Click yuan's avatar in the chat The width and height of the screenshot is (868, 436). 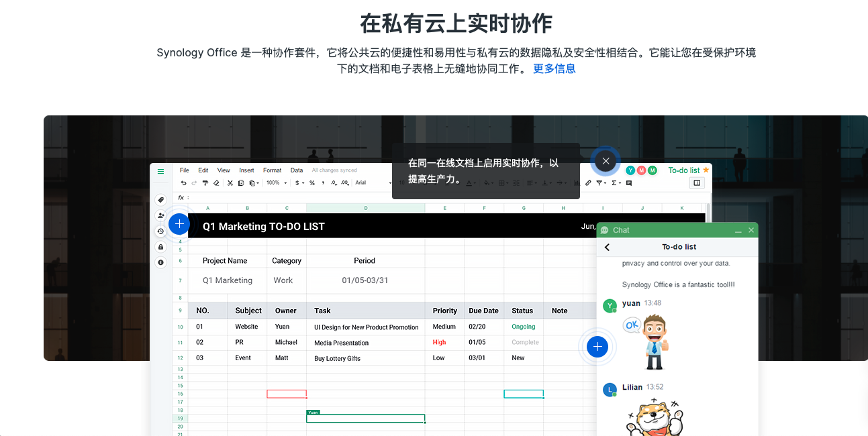click(x=610, y=306)
